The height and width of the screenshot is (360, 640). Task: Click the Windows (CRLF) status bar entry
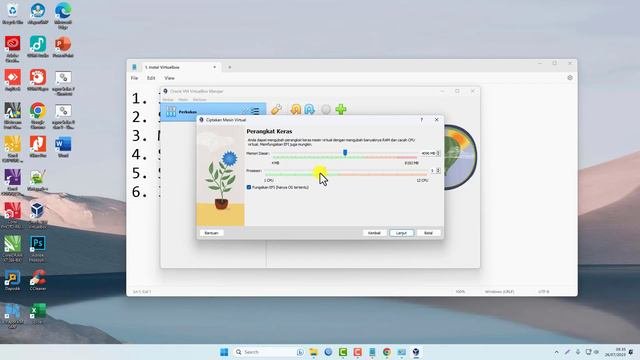[499, 292]
